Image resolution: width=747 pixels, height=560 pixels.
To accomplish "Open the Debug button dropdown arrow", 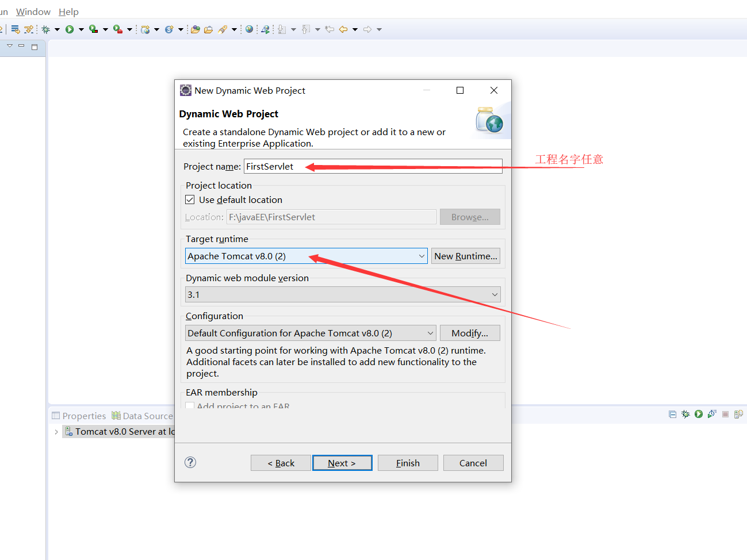I will point(57,29).
